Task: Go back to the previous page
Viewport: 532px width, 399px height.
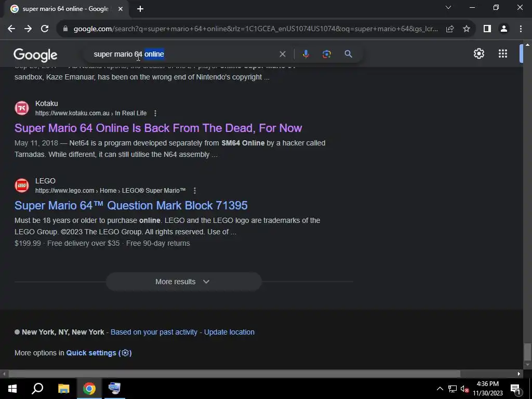Action: click(11, 29)
